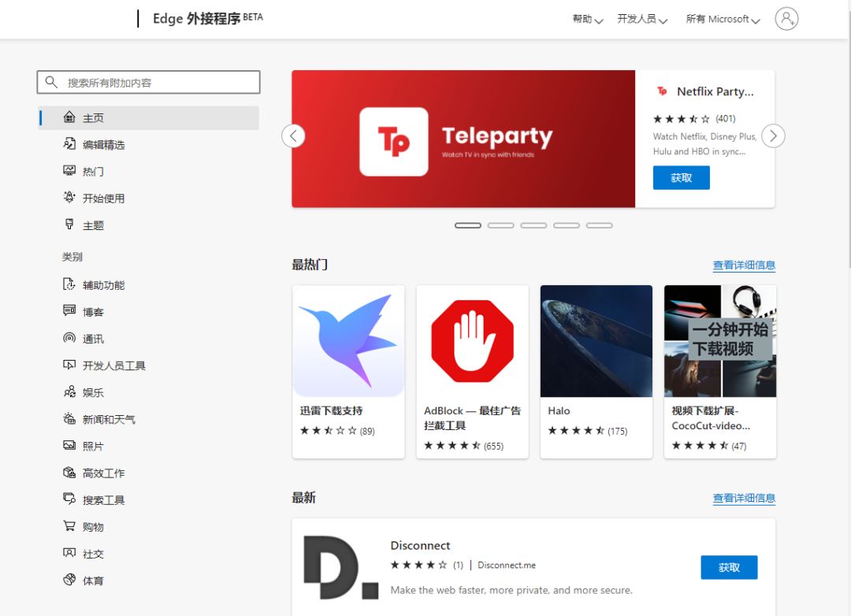This screenshot has height=616, width=851.
Task: Open the 体育 sports category icon
Action: pos(69,580)
